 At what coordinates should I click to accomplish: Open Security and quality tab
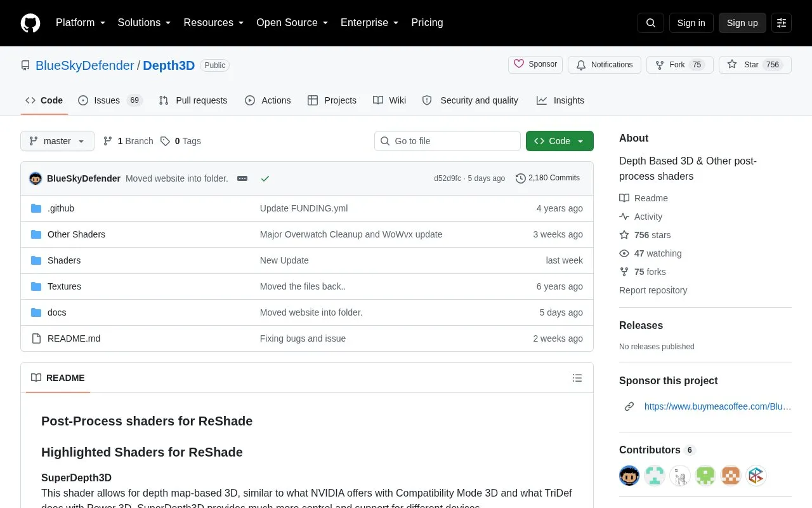(470, 100)
